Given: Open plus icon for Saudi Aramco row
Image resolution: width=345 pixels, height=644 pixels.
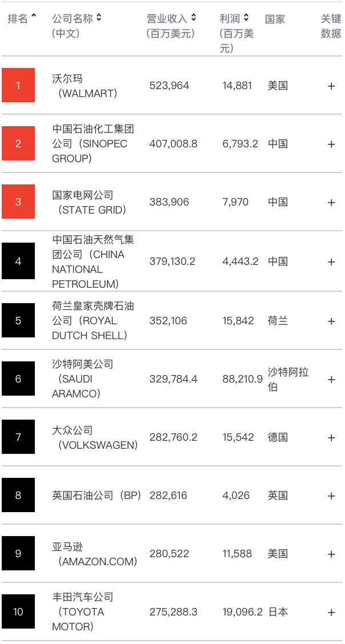Looking at the screenshot, I should [x=331, y=380].
